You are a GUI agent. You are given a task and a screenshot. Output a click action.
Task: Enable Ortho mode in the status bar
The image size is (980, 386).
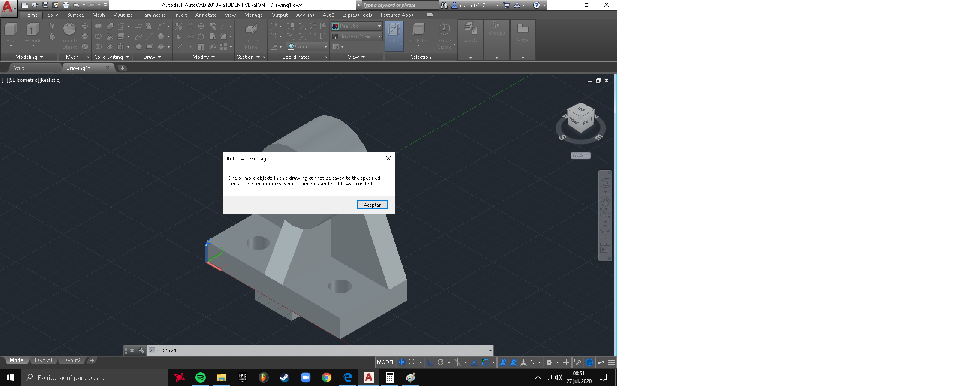(431, 362)
